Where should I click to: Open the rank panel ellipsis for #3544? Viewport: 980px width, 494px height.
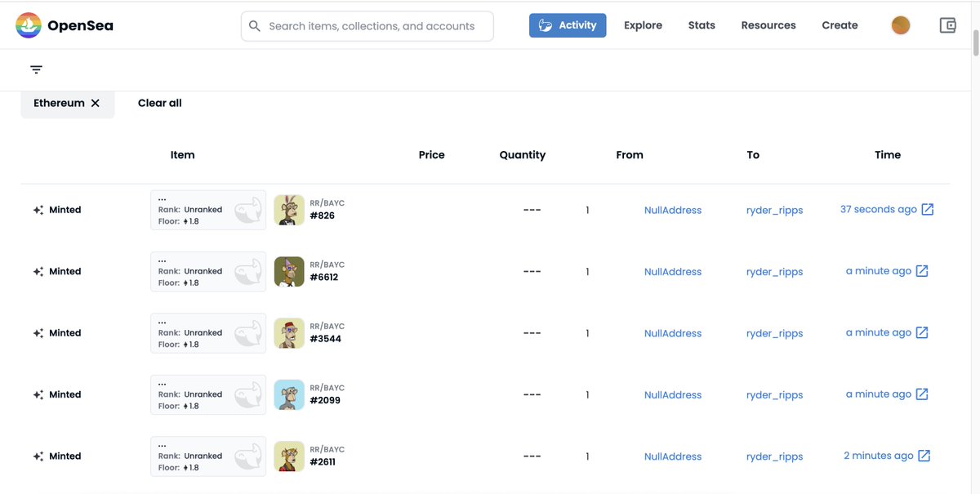[x=163, y=322]
